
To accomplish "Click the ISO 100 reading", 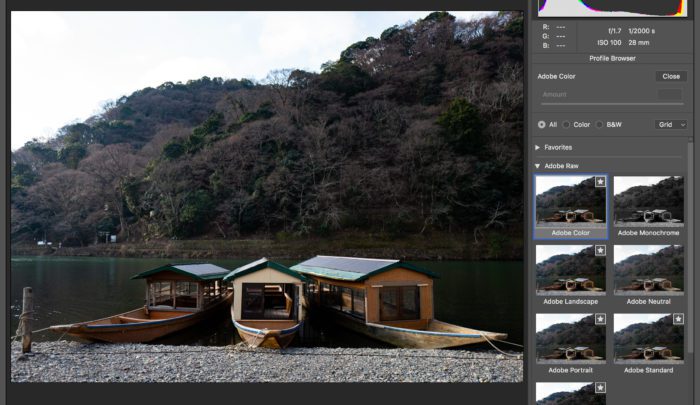I will 609,43.
